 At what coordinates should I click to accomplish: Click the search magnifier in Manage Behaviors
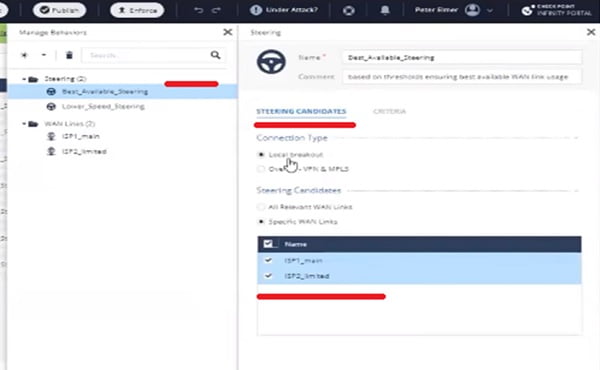tap(215, 55)
